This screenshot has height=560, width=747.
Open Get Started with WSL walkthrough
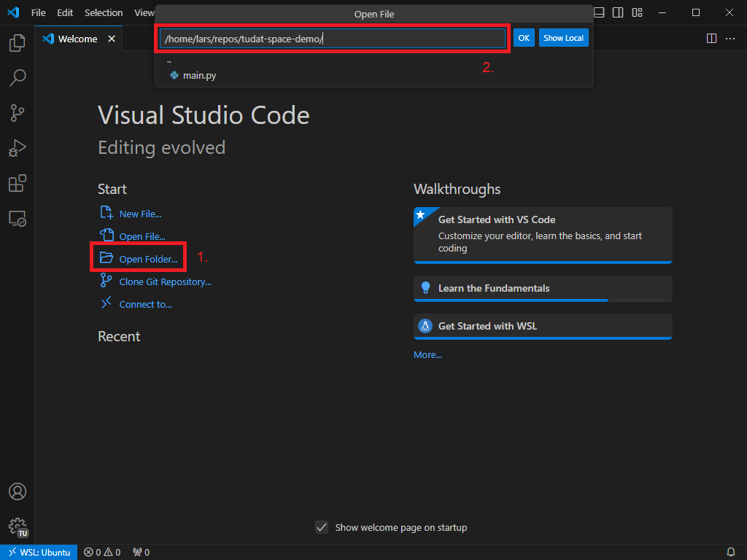543,327
